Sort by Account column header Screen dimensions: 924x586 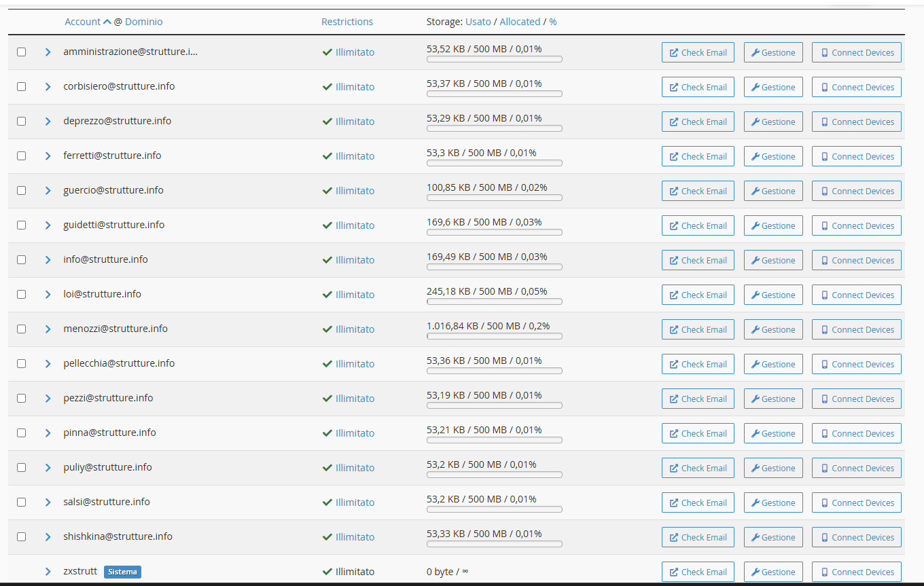point(83,22)
